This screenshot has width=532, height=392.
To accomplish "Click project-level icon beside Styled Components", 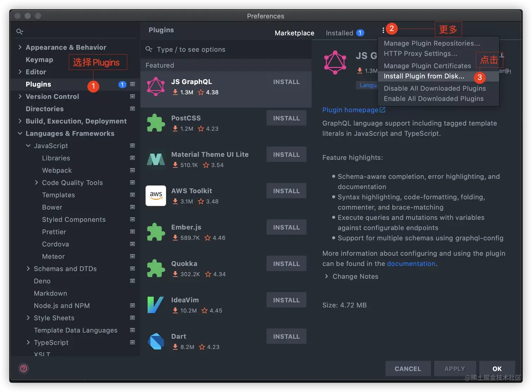I will point(132,219).
